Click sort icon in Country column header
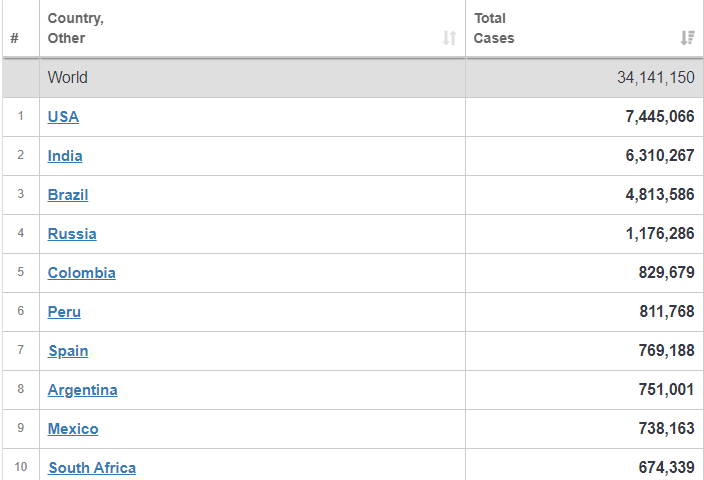This screenshot has width=704, height=480. tap(449, 38)
